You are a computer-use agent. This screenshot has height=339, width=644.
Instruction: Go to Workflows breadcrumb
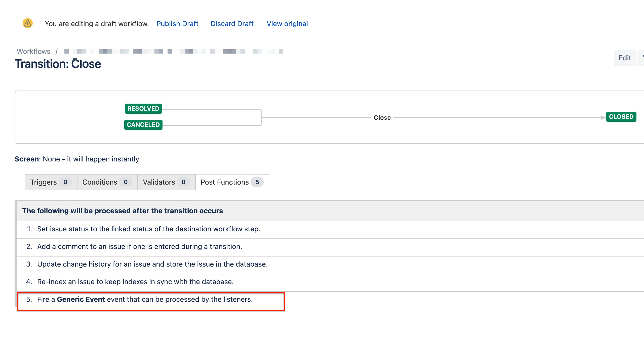point(33,51)
